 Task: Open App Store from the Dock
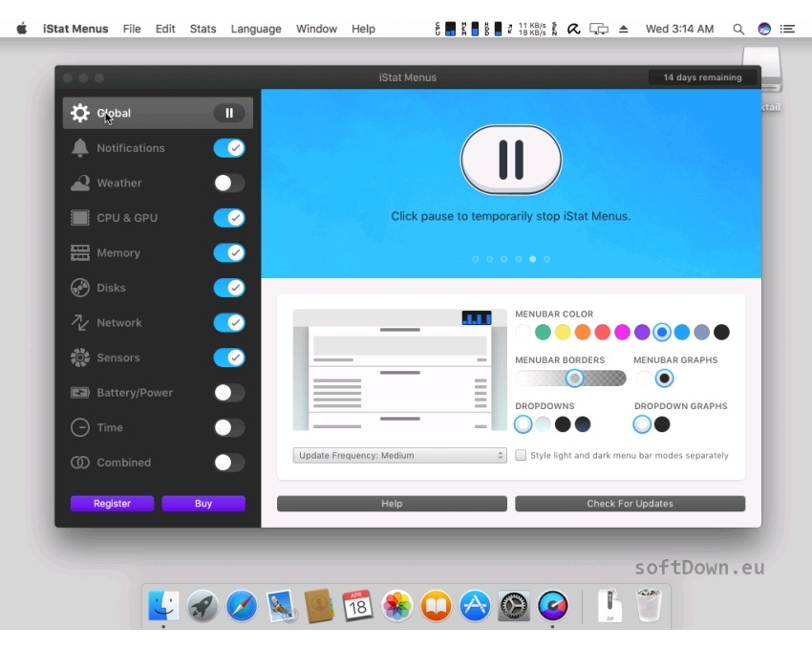(x=475, y=605)
